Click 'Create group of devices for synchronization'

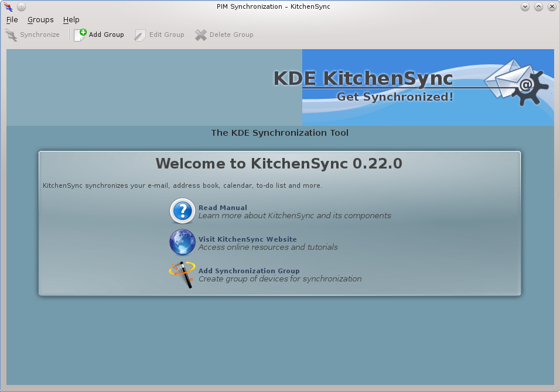click(x=280, y=279)
